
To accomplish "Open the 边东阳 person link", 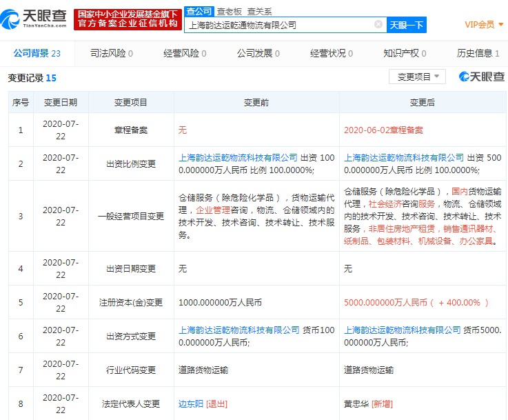I will 190,404.
